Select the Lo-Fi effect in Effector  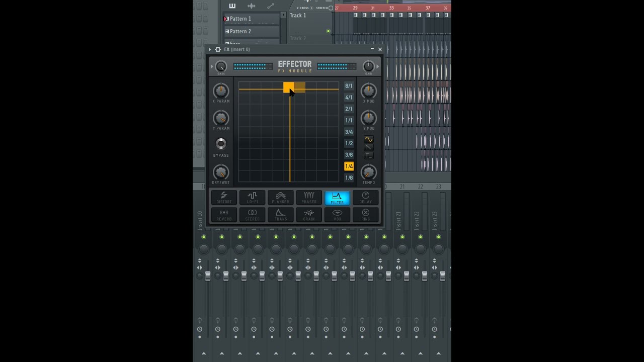point(253,198)
